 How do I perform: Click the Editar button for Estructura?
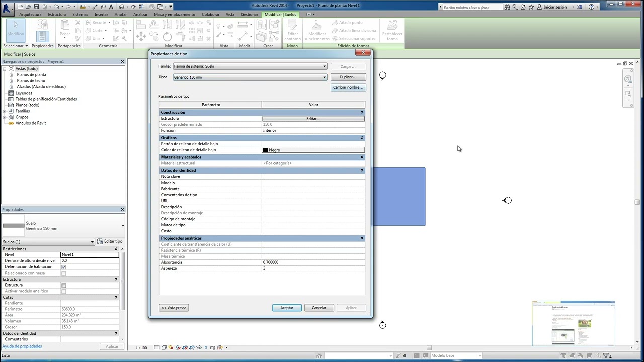tap(313, 119)
